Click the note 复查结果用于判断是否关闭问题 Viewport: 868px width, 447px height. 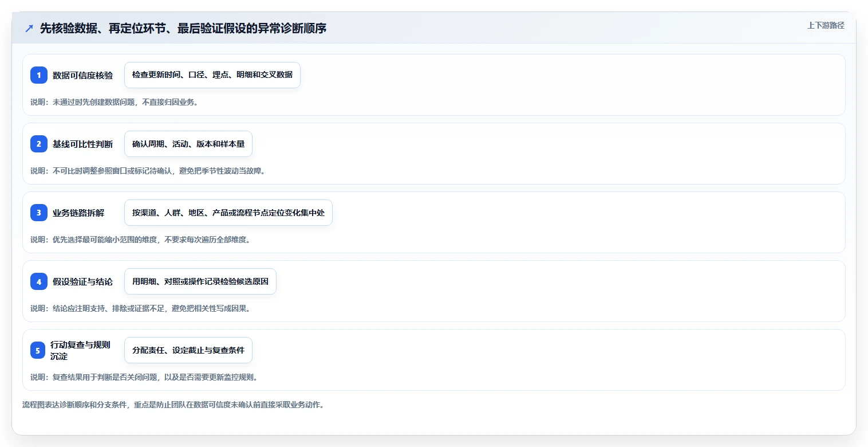pyautogui.click(x=144, y=377)
